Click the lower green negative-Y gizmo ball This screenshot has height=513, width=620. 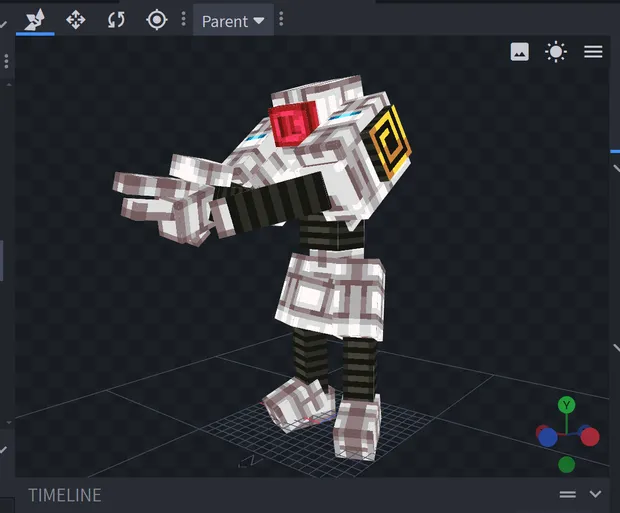click(566, 464)
